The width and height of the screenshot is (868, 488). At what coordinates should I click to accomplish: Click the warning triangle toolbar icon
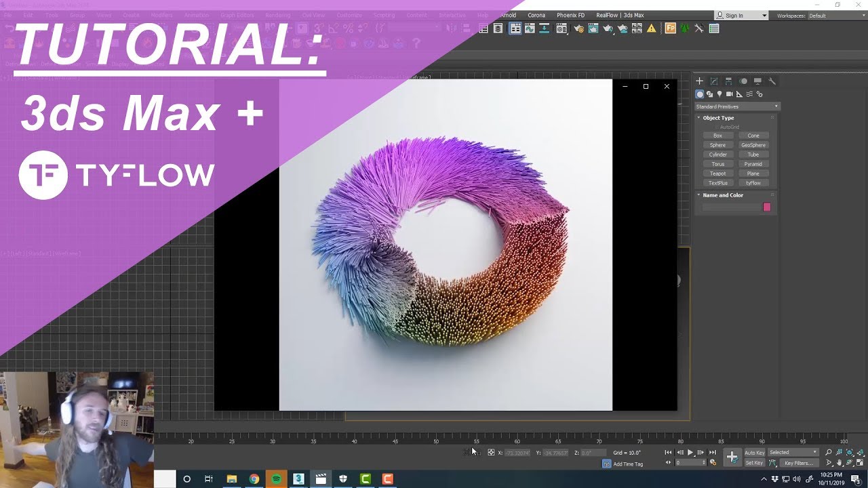tap(652, 28)
